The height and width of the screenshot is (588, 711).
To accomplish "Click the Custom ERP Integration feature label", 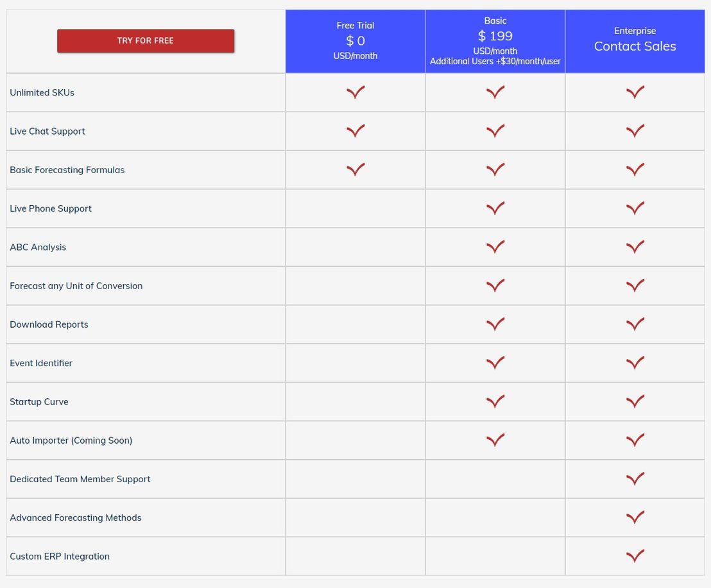I will point(60,557).
